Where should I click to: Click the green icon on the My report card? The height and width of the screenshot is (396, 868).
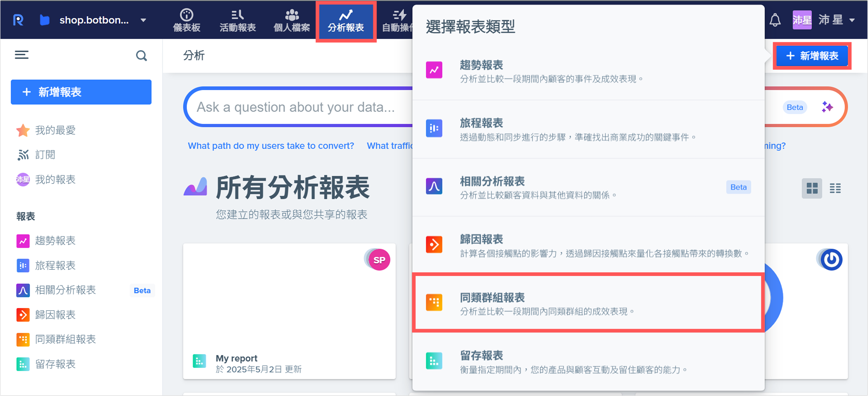199,361
